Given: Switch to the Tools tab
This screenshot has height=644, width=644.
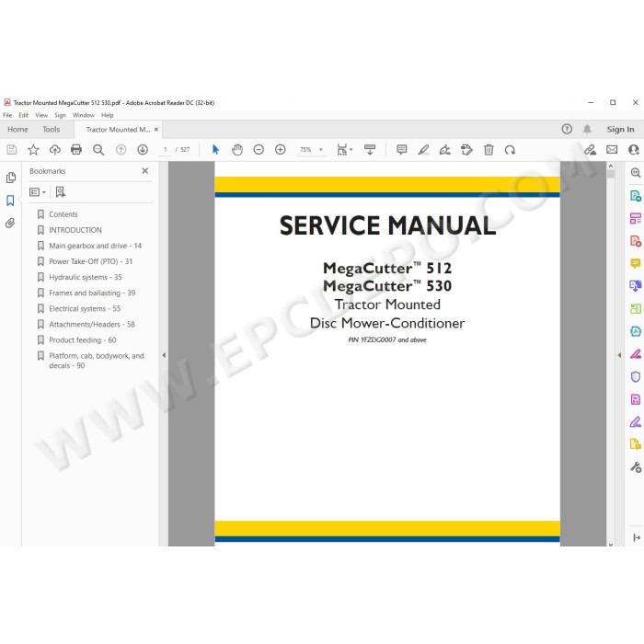Looking at the screenshot, I should (x=52, y=130).
